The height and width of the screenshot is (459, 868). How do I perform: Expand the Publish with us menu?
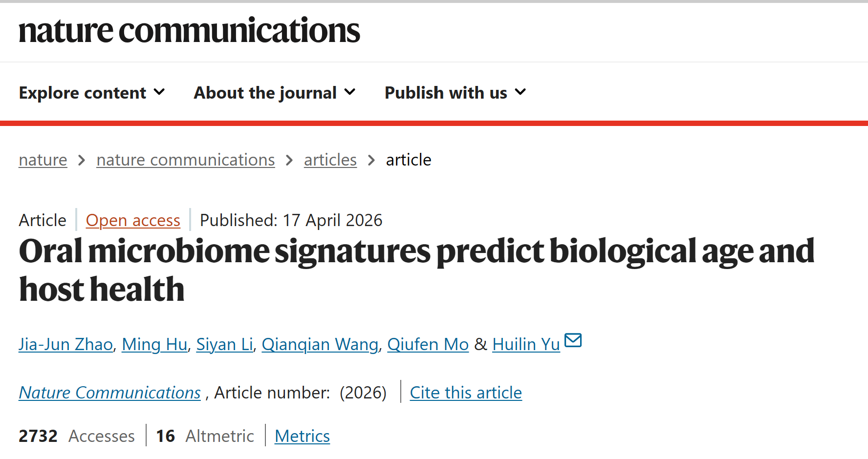[x=455, y=93]
